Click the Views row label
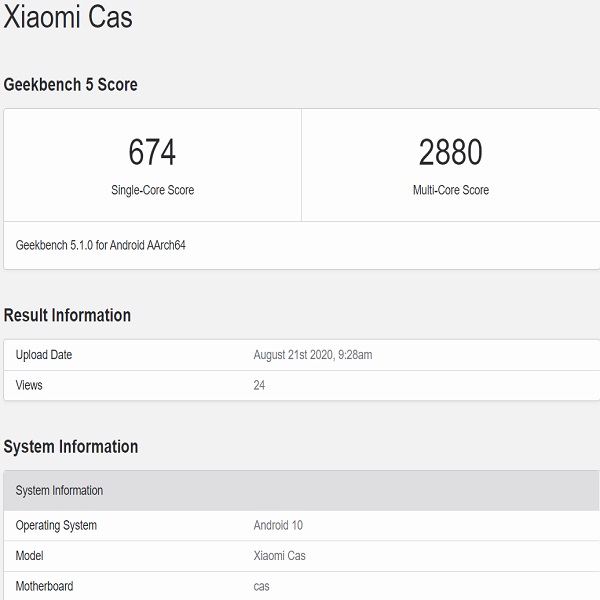The image size is (600, 600). tap(29, 385)
